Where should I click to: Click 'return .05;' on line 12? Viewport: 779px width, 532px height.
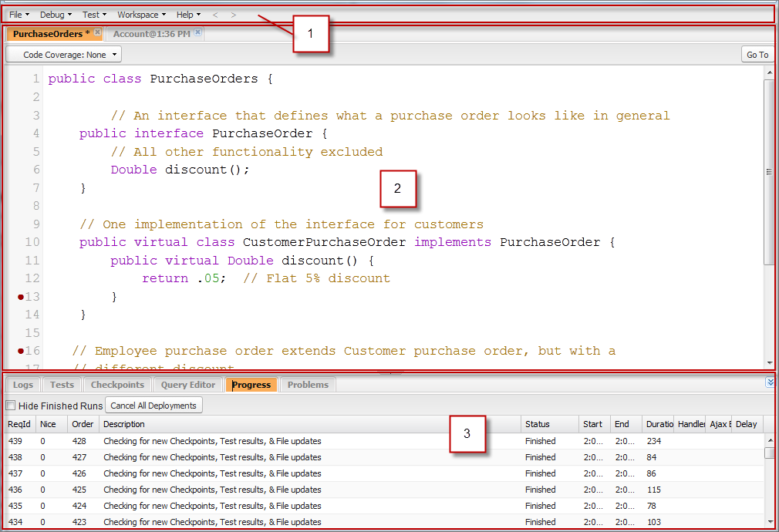click(x=184, y=278)
